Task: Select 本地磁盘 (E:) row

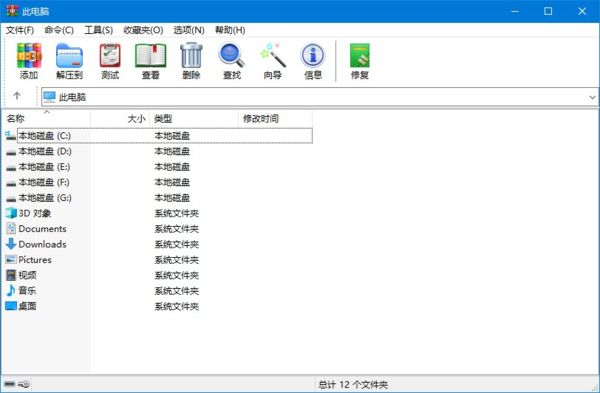Action: pyautogui.click(x=158, y=166)
